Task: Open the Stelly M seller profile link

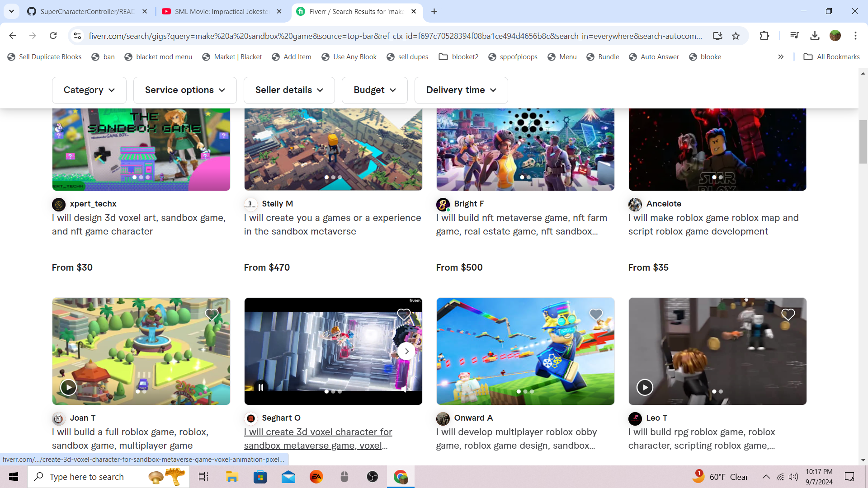Action: (277, 204)
